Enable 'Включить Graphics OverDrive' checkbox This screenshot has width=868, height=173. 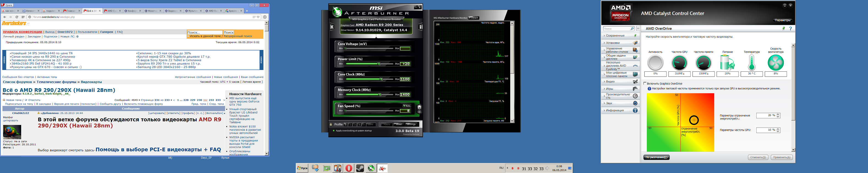pos(645,83)
